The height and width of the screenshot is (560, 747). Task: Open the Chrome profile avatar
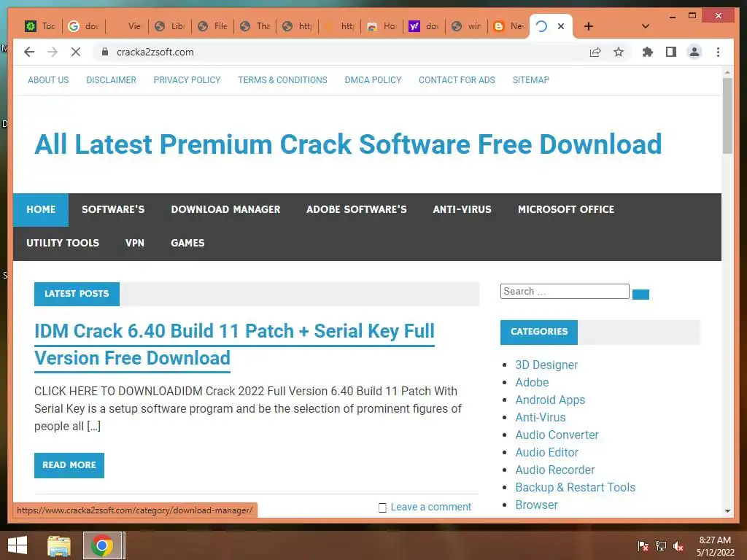pos(694,52)
